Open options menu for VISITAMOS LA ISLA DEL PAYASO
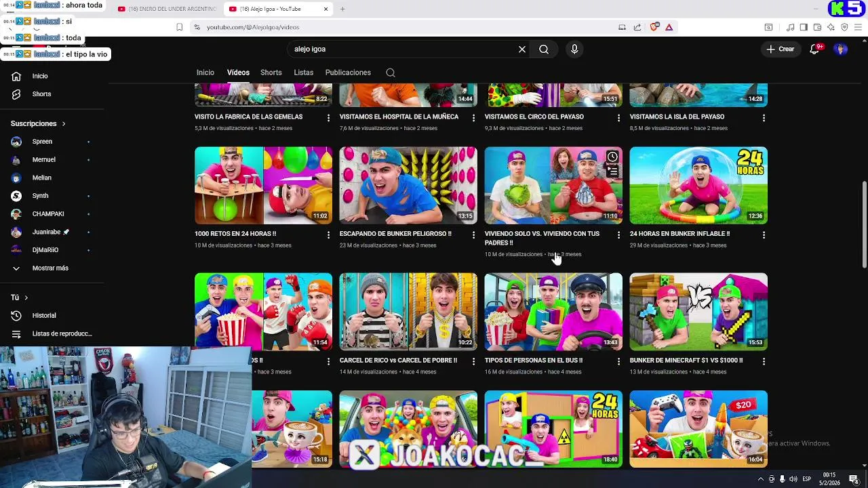 point(764,118)
